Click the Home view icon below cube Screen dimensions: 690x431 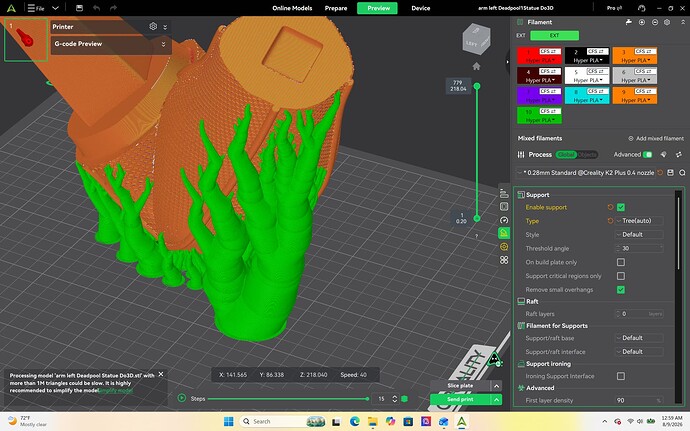[476, 66]
